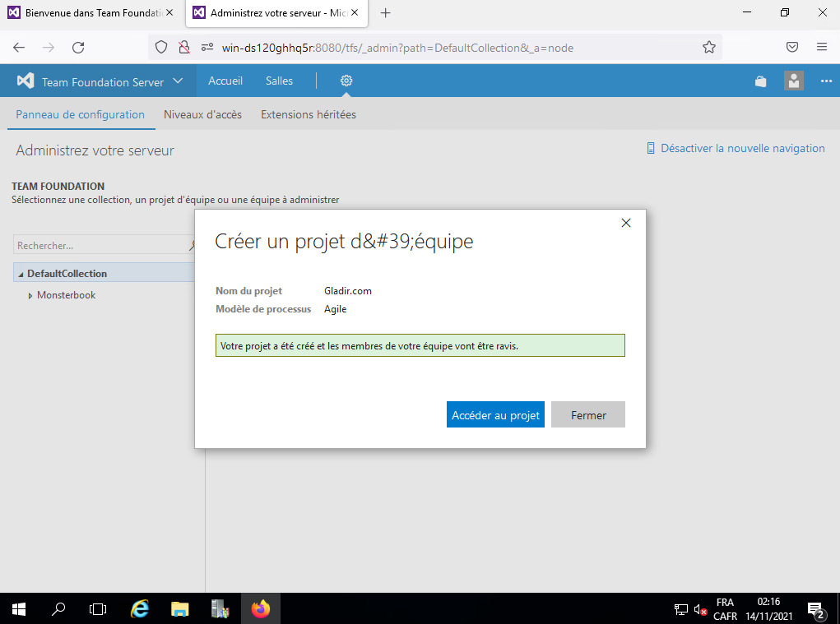The image size is (840, 624).
Task: Bookmark this page with the star
Action: pyautogui.click(x=708, y=47)
